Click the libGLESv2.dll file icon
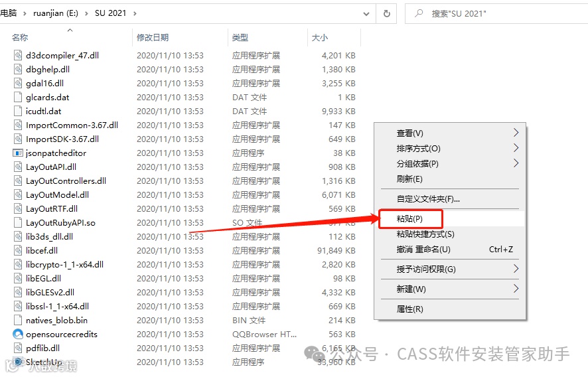This screenshot has width=588, height=377. tap(18, 292)
